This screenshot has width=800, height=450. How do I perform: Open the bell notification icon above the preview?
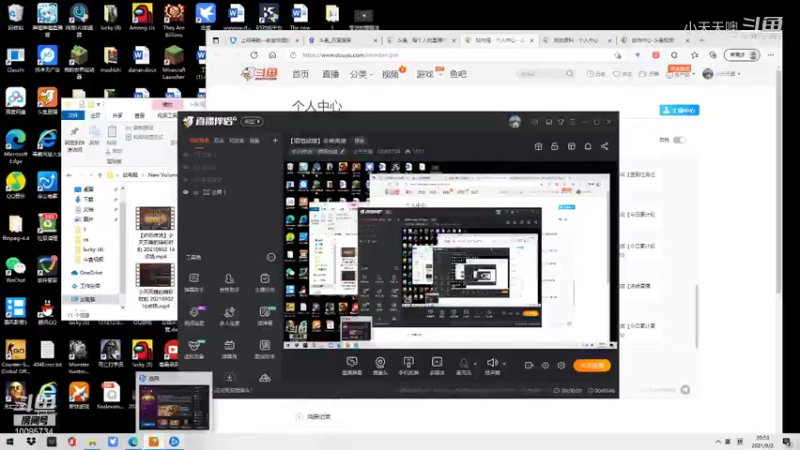(x=588, y=146)
